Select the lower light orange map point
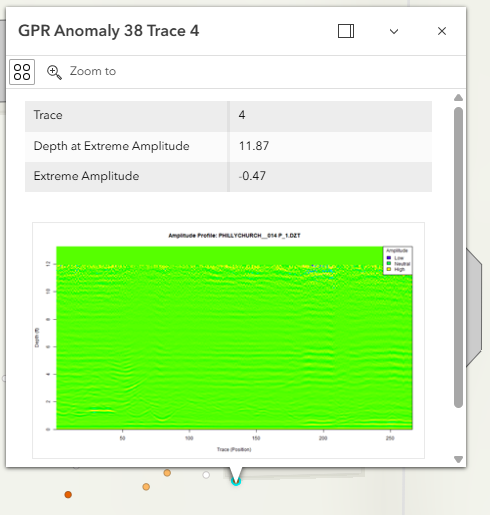This screenshot has height=515, width=490. [146, 487]
